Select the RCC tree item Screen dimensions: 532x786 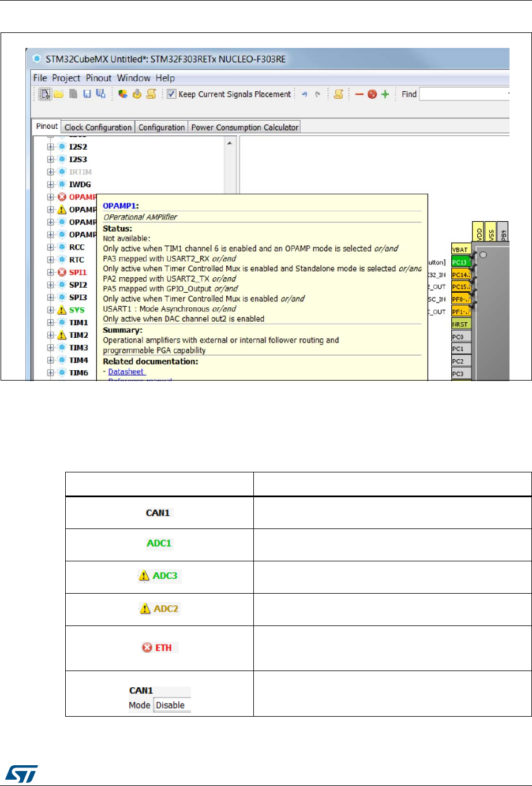(77, 247)
